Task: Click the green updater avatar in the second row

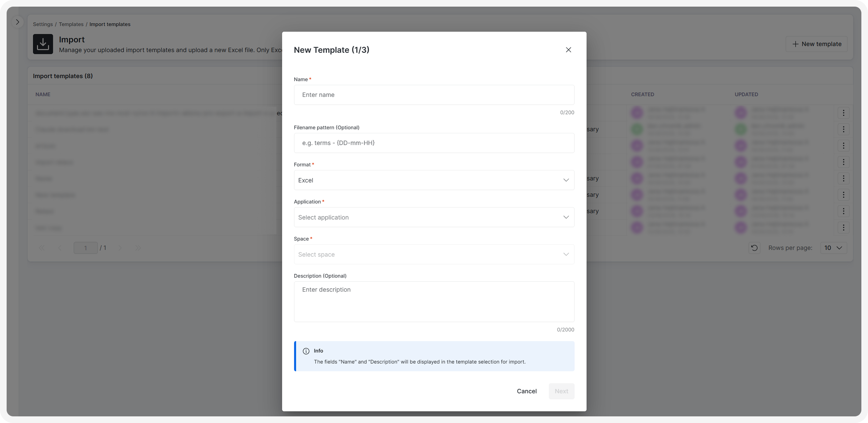Action: (x=741, y=129)
